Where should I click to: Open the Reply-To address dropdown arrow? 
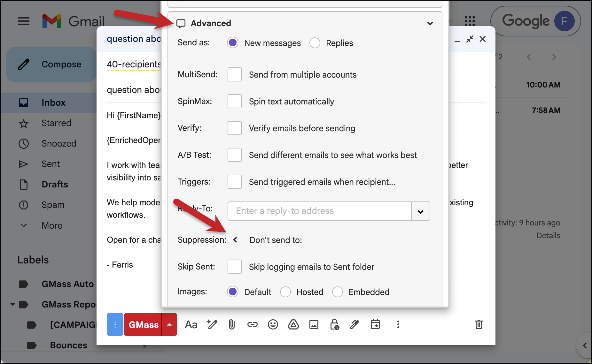point(420,211)
